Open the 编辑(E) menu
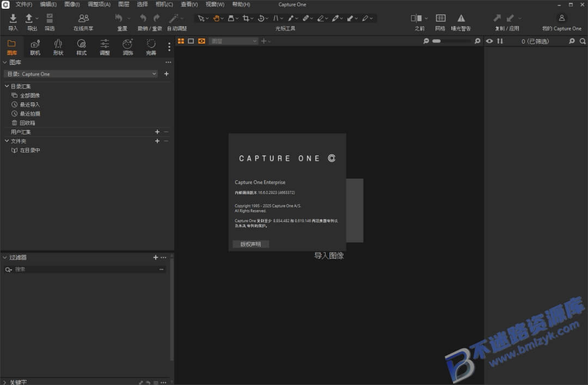Image resolution: width=588 pixels, height=385 pixels. point(48,4)
